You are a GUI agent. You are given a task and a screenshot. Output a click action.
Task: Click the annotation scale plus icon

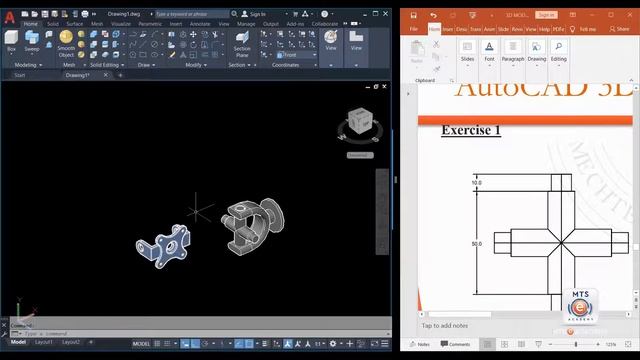(x=349, y=344)
